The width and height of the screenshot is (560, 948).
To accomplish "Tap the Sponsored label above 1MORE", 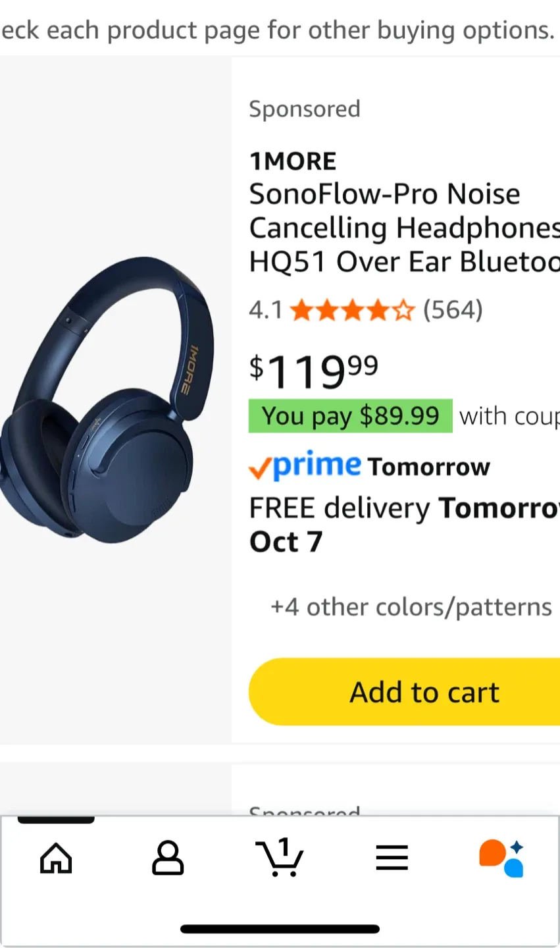I will point(305,109).
